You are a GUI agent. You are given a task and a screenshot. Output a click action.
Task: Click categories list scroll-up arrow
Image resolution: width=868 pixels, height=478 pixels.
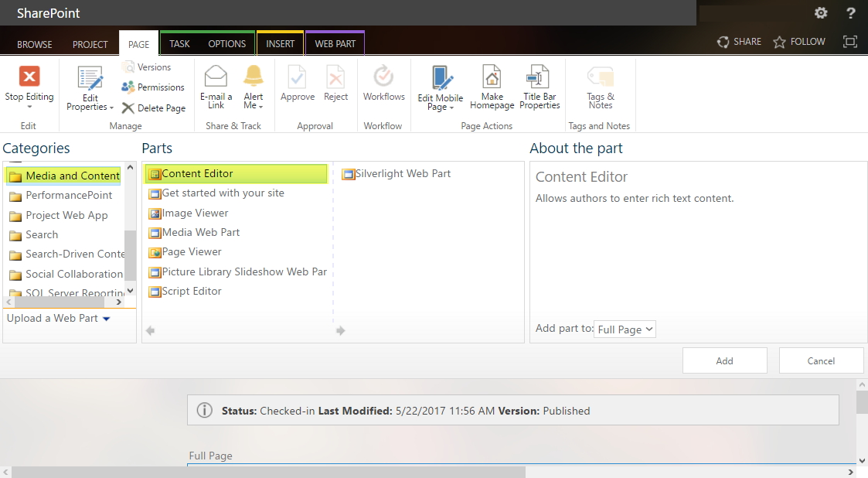pos(130,167)
